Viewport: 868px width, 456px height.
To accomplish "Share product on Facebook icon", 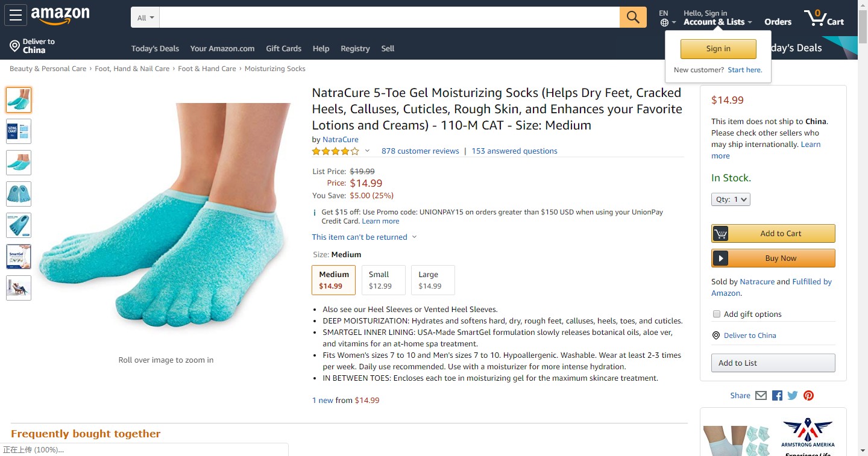I will [777, 396].
